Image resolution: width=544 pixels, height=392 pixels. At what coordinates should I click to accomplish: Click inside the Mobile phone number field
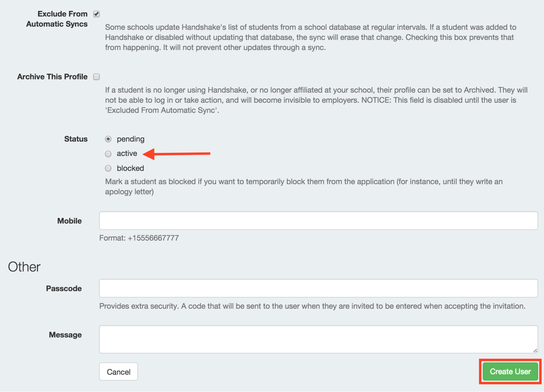(318, 220)
